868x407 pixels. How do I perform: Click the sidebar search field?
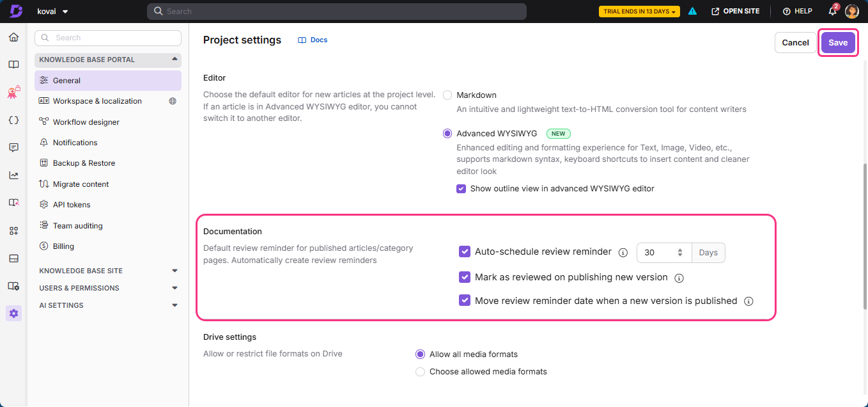pyautogui.click(x=107, y=38)
